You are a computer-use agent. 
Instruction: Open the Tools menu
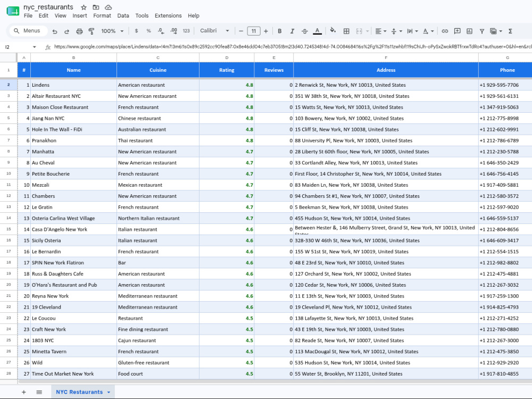point(142,15)
